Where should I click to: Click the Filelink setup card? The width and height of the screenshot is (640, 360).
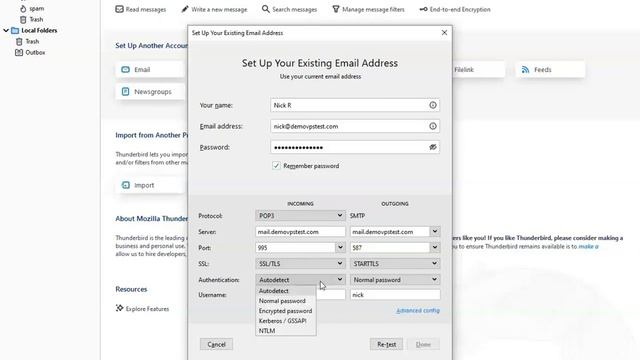coord(478,70)
